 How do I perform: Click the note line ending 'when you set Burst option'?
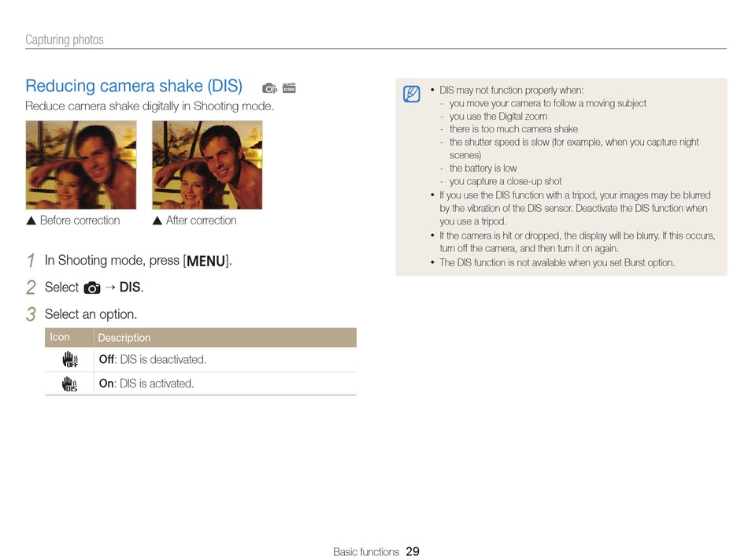pyautogui.click(x=557, y=263)
